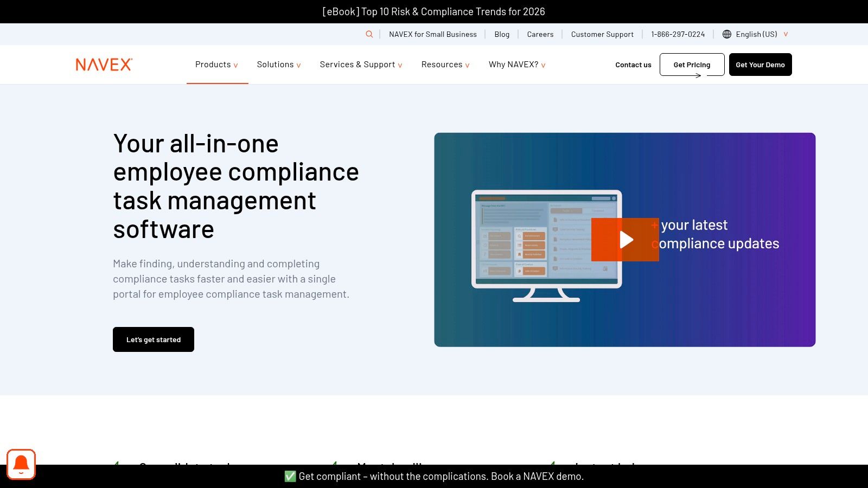
Task: Expand the Services & Support menu
Action: (360, 64)
